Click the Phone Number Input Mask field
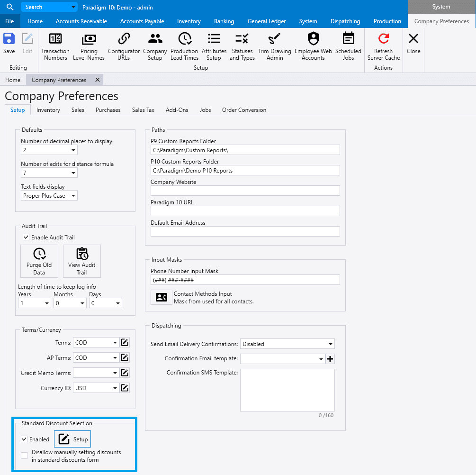The height and width of the screenshot is (475, 476). tap(245, 280)
